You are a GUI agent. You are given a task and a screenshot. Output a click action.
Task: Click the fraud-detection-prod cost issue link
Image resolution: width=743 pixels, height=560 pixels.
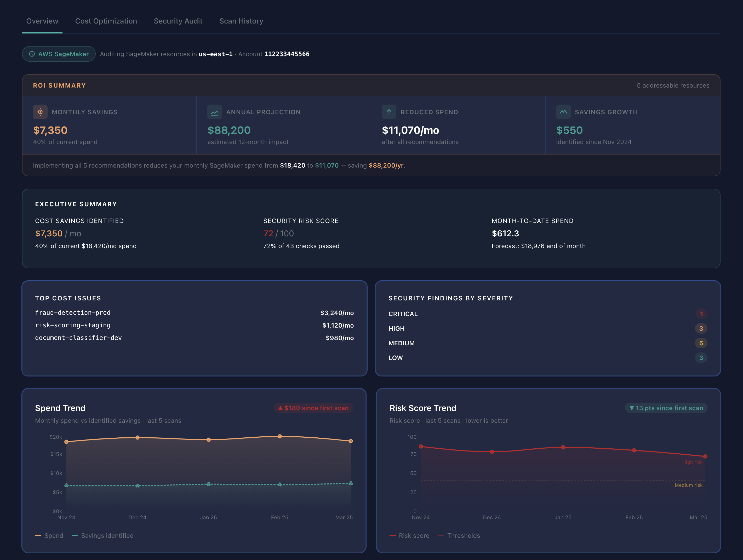pos(73,312)
